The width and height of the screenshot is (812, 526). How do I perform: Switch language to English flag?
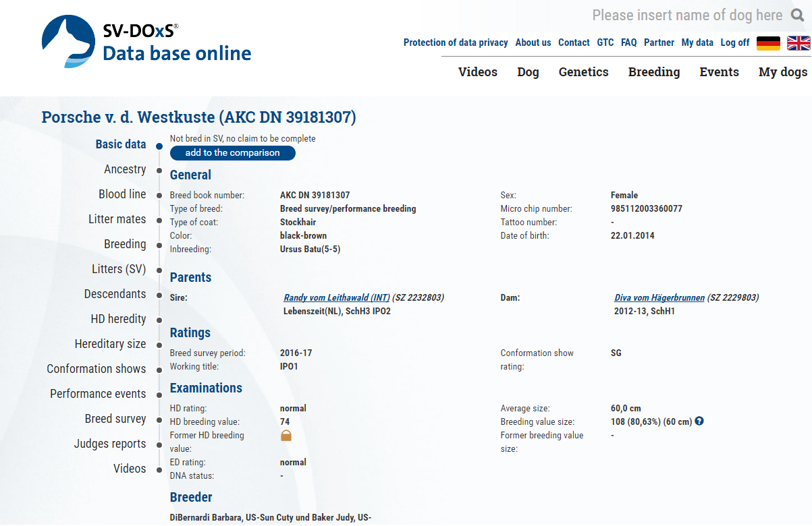(x=799, y=43)
